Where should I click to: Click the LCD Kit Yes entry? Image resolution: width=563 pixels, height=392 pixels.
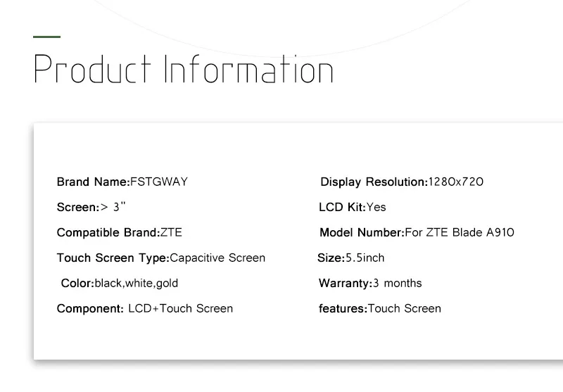[x=353, y=207]
